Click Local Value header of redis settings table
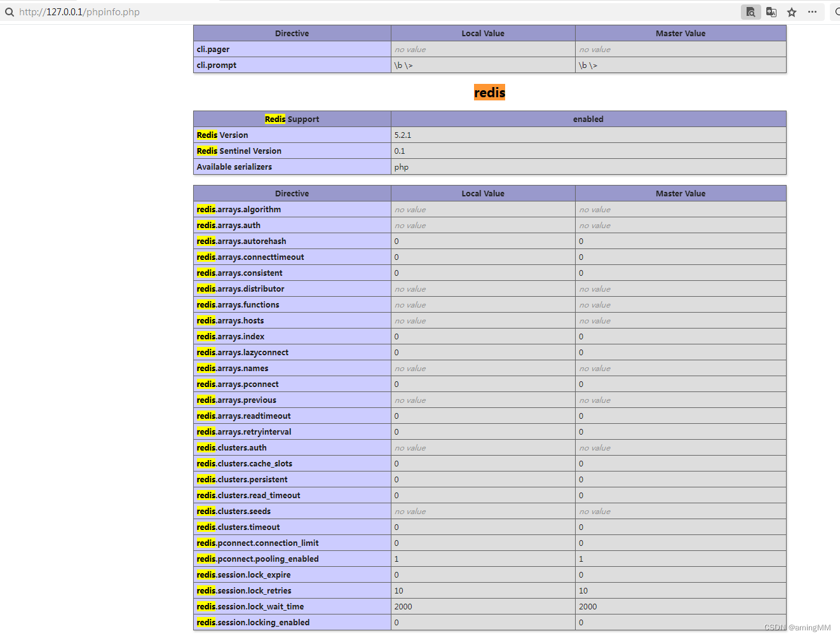Image resolution: width=840 pixels, height=638 pixels. [x=483, y=194]
